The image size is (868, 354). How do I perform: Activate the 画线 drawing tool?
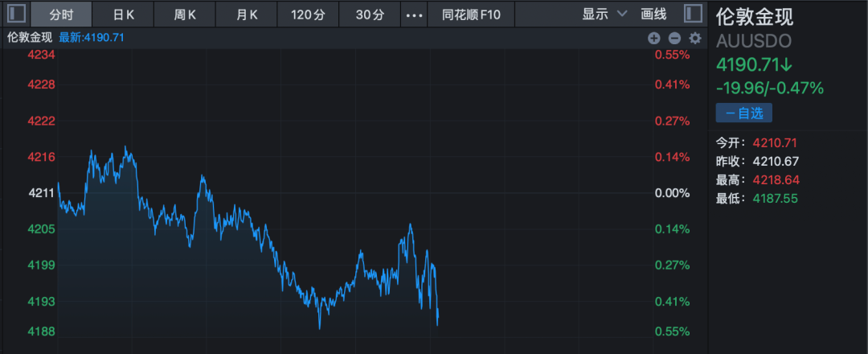(653, 14)
